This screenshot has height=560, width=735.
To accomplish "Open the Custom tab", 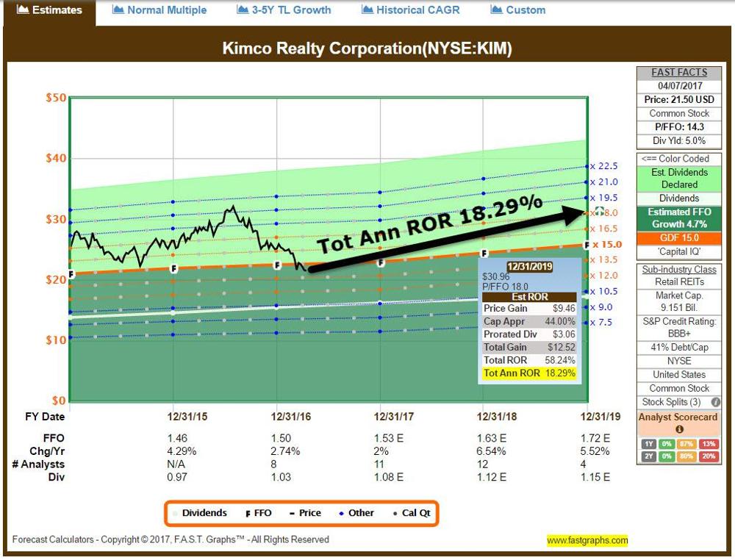I will point(518,10).
